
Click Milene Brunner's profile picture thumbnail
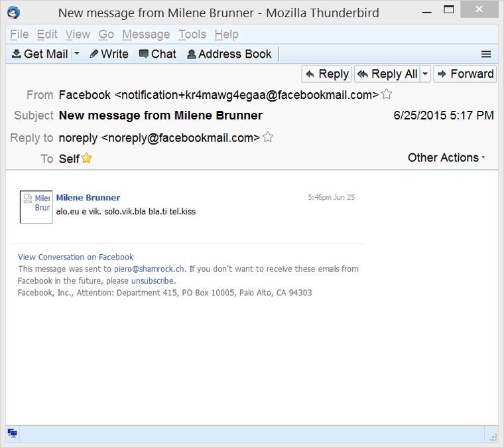[x=36, y=207]
